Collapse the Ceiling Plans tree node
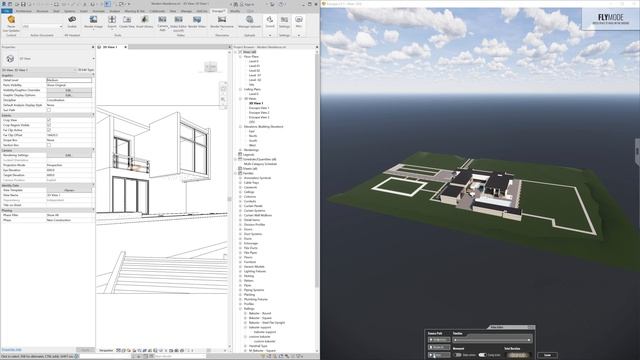Viewport: 640px width, 360px height. [240, 89]
